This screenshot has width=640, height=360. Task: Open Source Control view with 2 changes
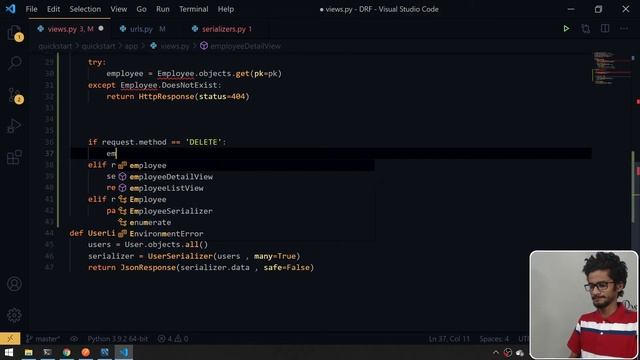pyautogui.click(x=14, y=95)
